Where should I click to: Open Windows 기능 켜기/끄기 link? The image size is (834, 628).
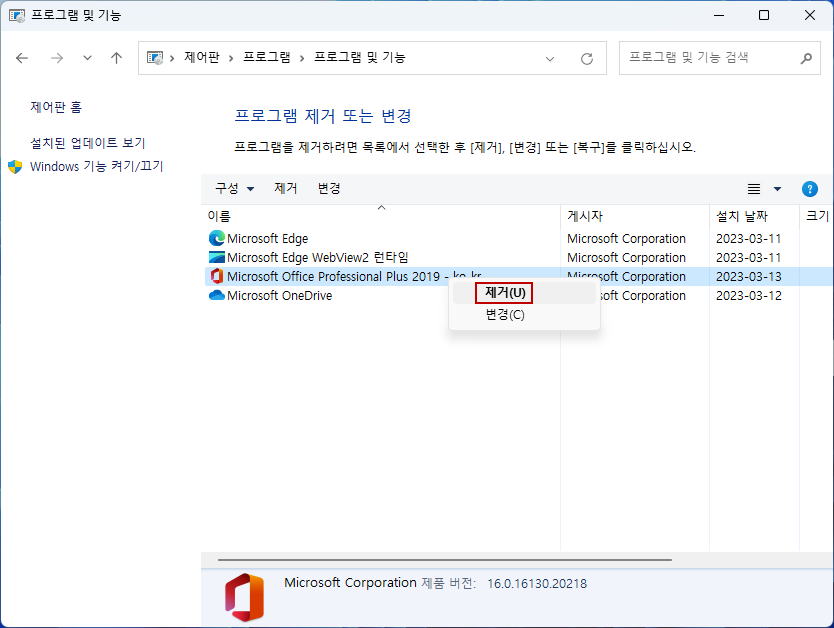click(x=96, y=166)
